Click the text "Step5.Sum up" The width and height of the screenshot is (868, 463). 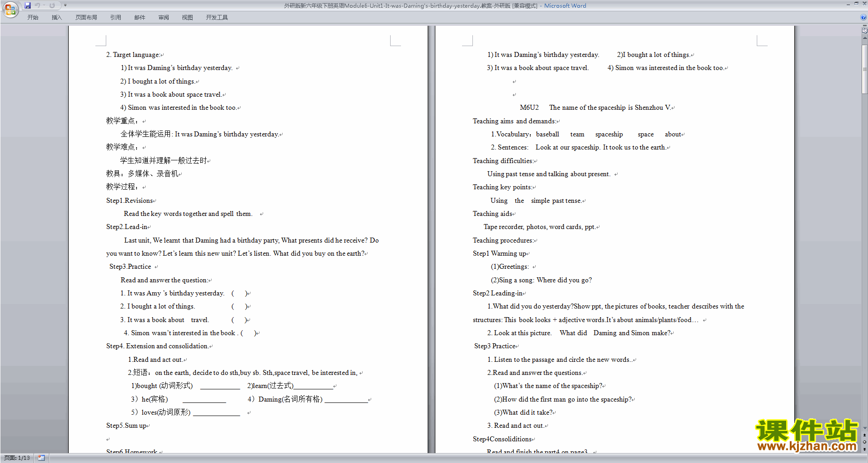tap(126, 426)
